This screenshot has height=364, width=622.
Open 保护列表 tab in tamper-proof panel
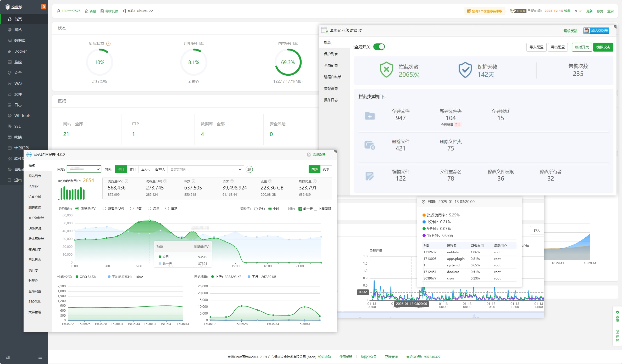(331, 54)
